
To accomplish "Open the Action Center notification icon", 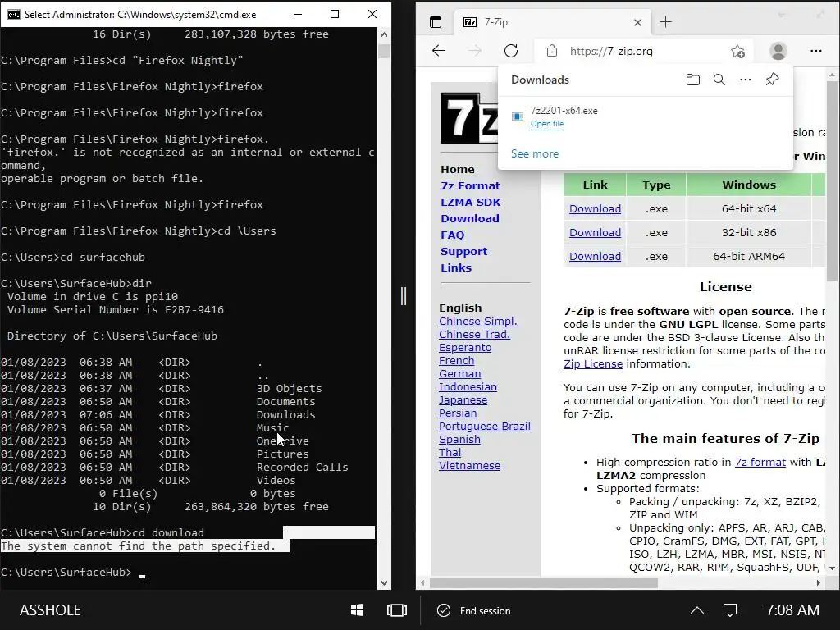I will pyautogui.click(x=730, y=610).
